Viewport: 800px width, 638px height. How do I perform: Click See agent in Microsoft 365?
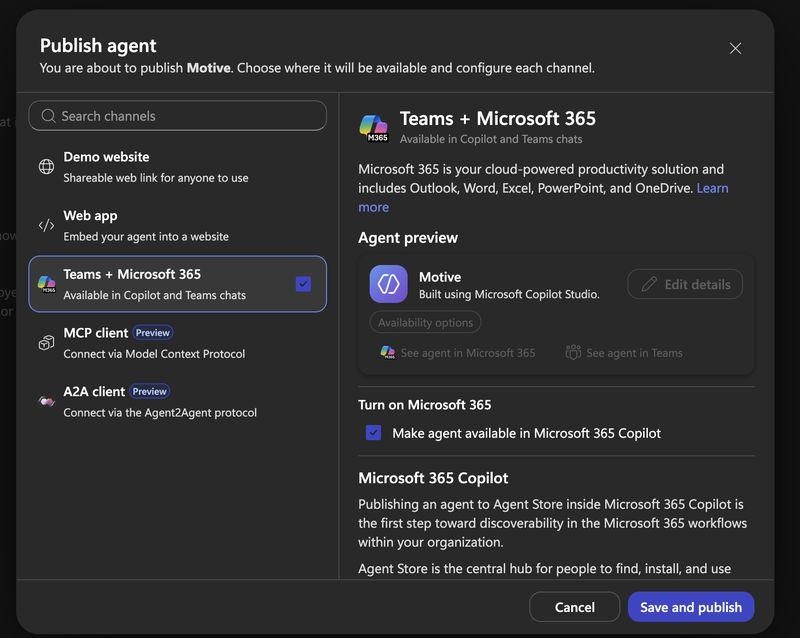point(458,353)
